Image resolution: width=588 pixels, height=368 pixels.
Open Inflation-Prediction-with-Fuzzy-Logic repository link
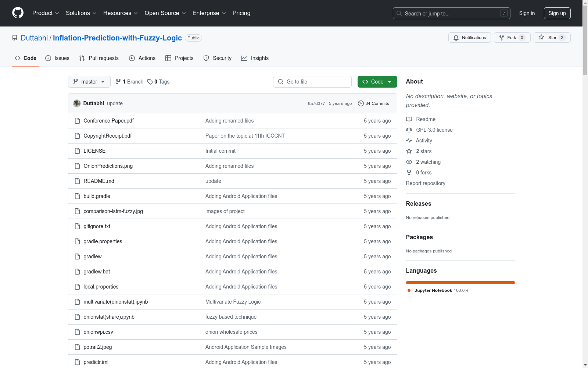pos(117,38)
